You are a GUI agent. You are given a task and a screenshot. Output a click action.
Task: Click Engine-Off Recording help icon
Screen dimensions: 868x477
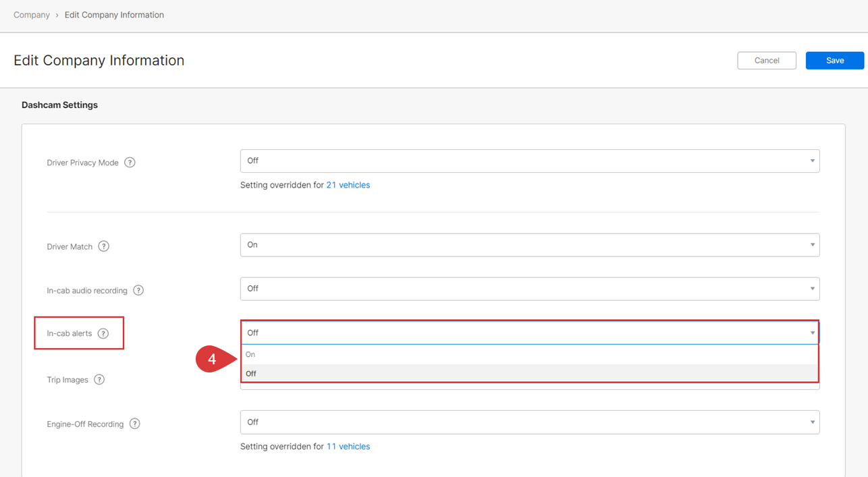point(134,424)
